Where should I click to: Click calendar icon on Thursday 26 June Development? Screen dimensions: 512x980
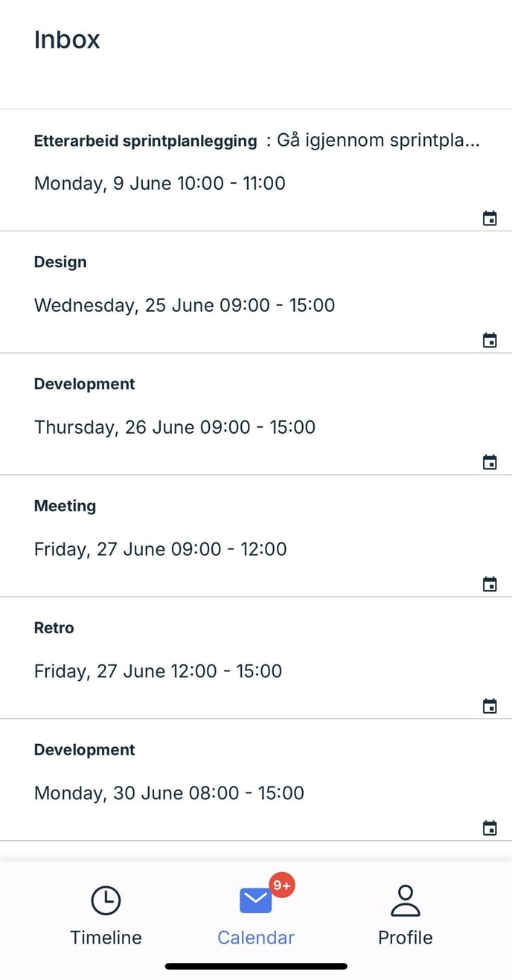click(490, 462)
